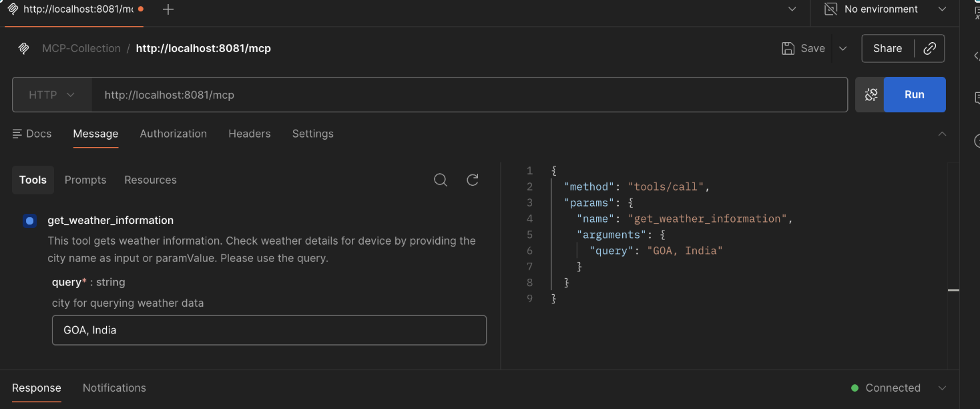Click the No environment icon

(x=830, y=9)
